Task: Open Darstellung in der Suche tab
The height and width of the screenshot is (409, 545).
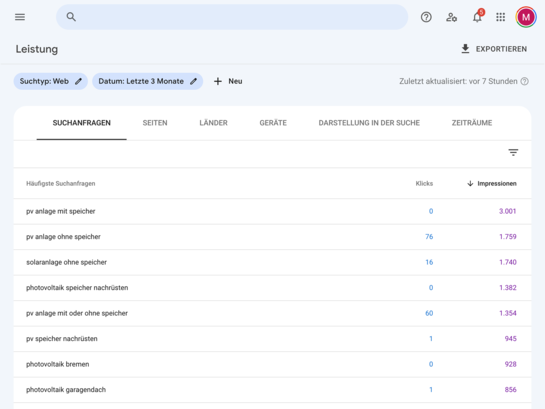Action: click(369, 123)
